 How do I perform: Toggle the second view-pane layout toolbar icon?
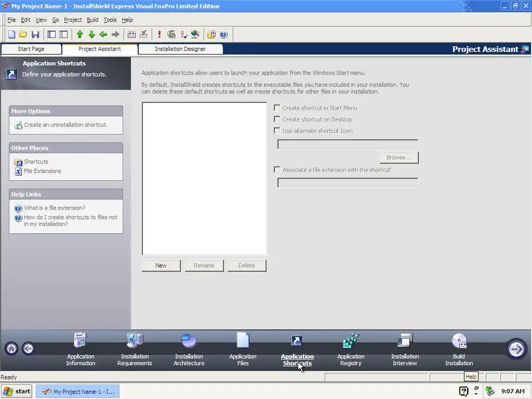[63, 34]
